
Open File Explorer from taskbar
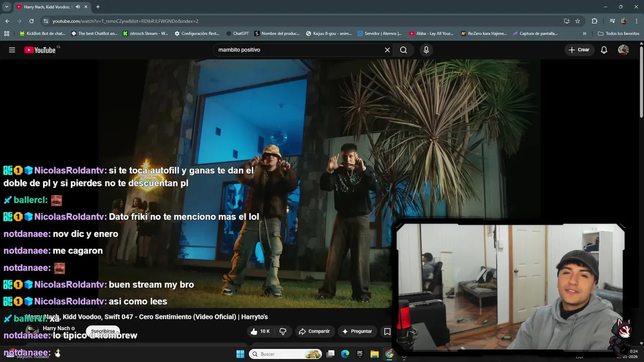[374, 354]
